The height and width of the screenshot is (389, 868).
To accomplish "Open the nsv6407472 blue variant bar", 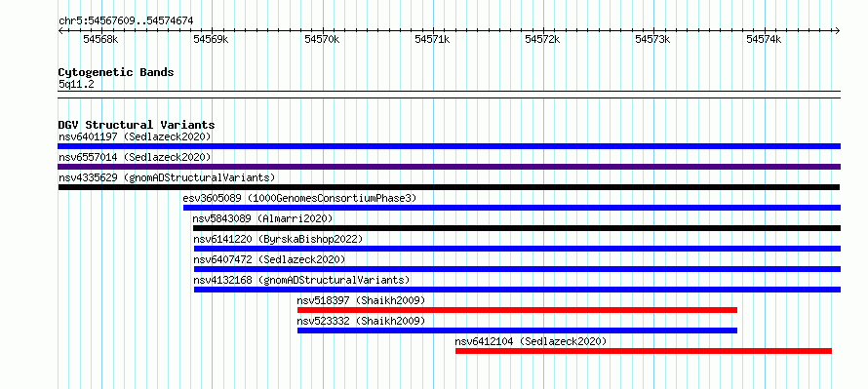I will 517,269.
